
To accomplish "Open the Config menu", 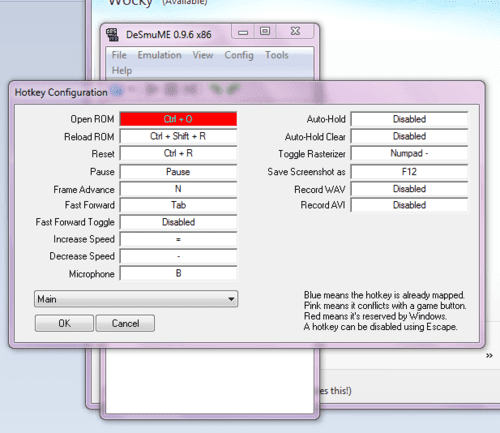I will (239, 55).
